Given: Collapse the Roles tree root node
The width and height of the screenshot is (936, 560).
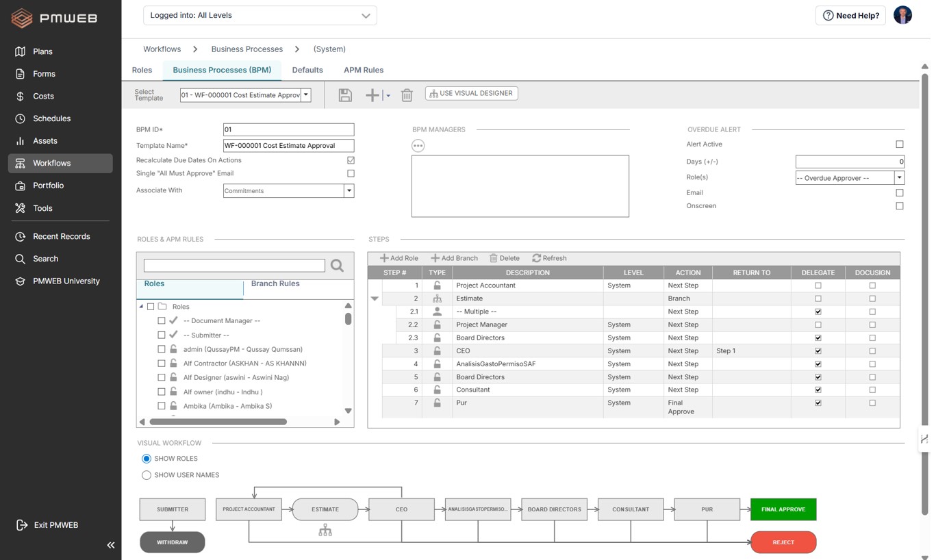Looking at the screenshot, I should pos(141,307).
